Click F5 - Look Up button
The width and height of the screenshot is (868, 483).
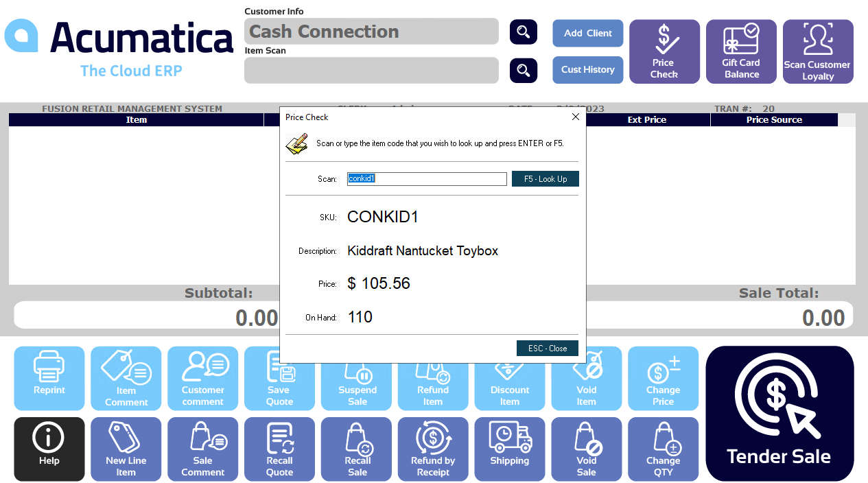click(x=546, y=178)
